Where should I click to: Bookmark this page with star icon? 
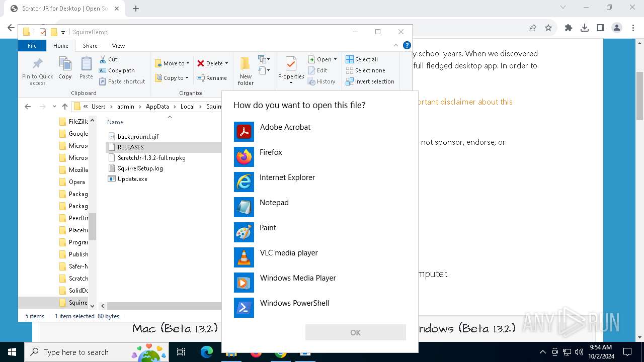548,28
